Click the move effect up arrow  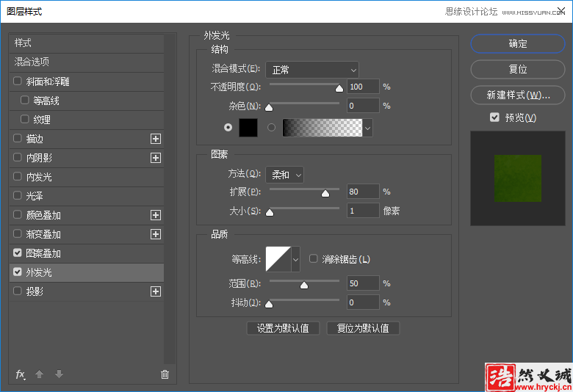(40, 374)
